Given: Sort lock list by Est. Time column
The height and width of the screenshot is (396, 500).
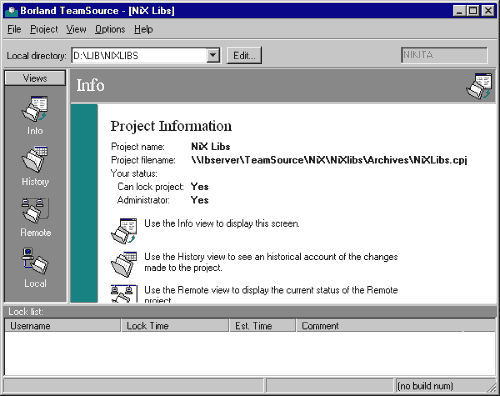Looking at the screenshot, I should click(x=263, y=326).
